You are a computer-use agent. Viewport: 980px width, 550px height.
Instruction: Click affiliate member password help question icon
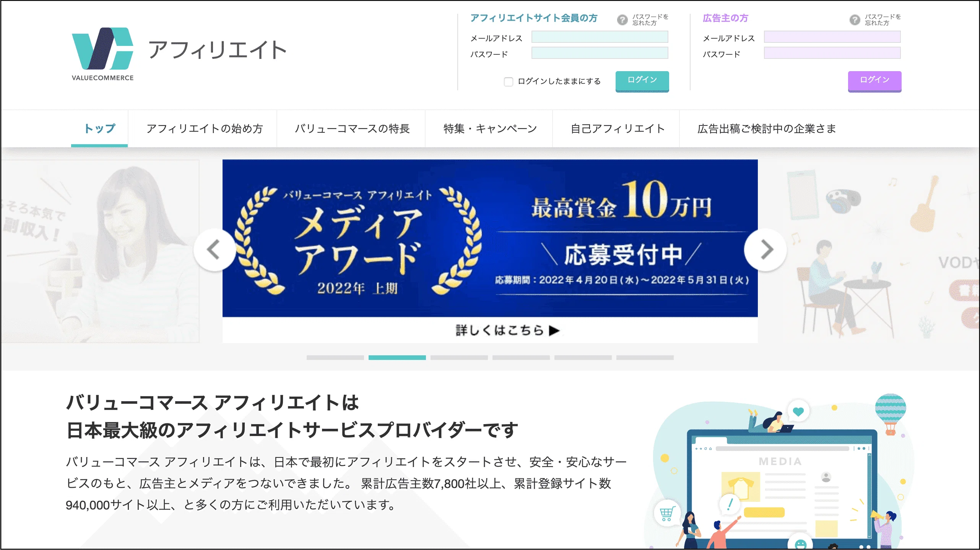tap(622, 20)
